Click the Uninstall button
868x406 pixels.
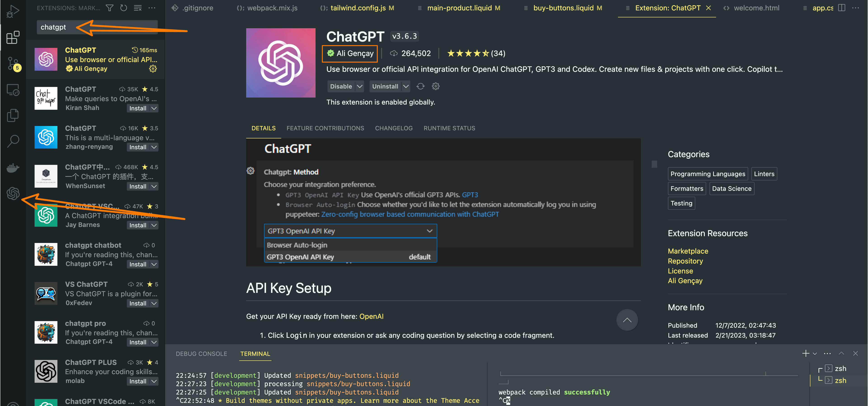click(x=385, y=86)
